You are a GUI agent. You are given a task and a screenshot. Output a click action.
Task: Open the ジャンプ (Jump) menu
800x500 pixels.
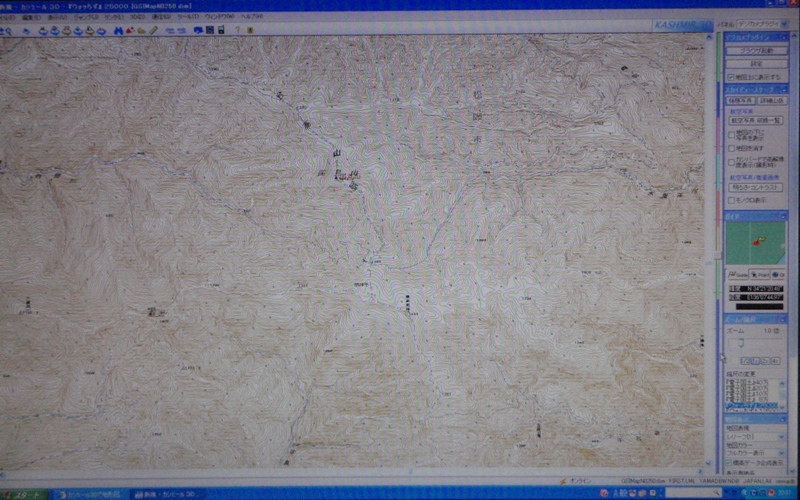86,17
